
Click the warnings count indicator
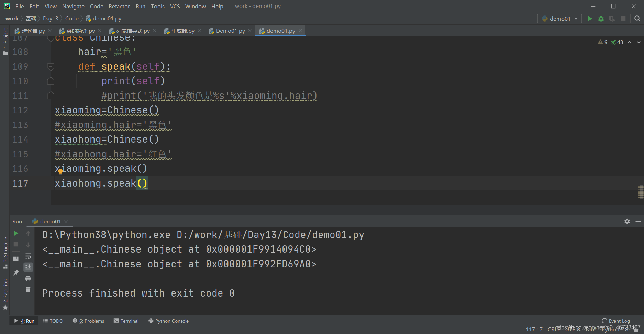pos(603,42)
